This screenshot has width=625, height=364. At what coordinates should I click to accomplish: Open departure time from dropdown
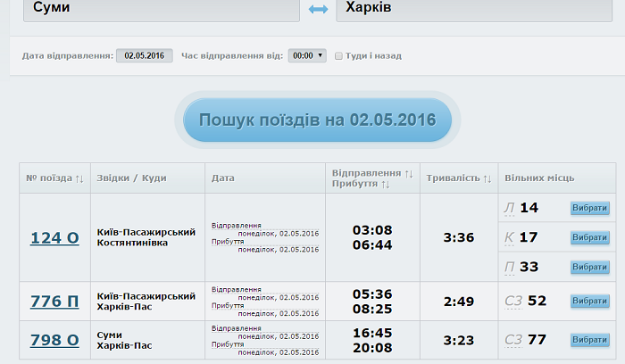coord(307,55)
